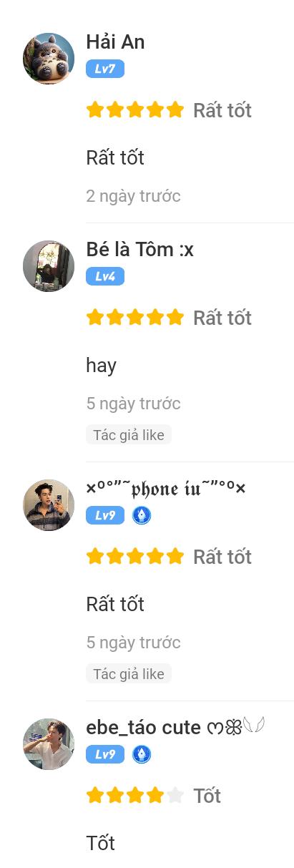Image resolution: width=294 pixels, height=868 pixels.
Task: Tap the Lv7 badge under Hải An
Action: click(105, 69)
